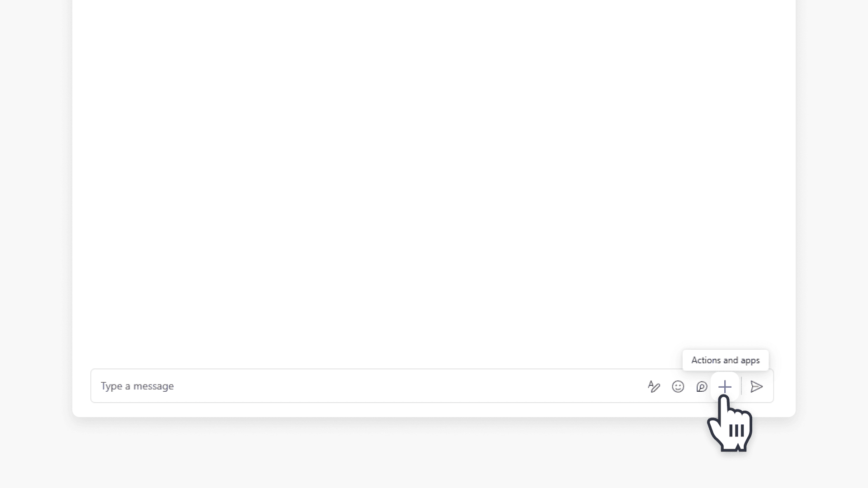Open emoji and reactions panel
Screen dimensions: 868x488
(x=678, y=387)
